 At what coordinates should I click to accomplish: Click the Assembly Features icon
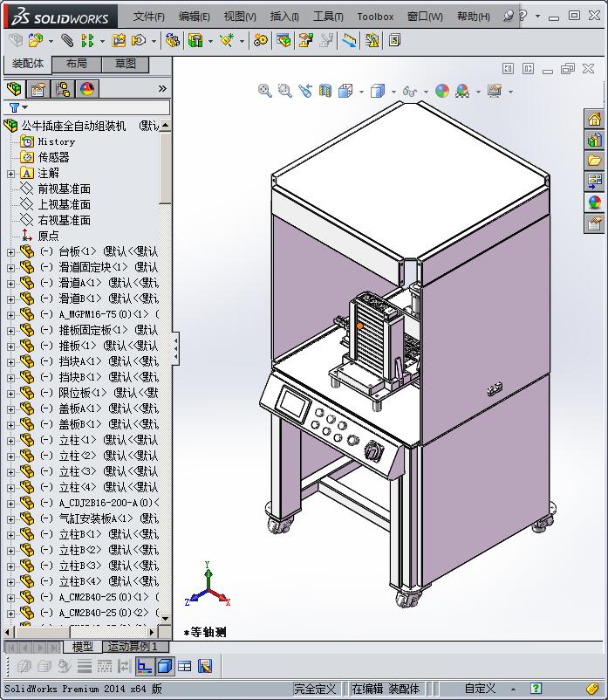click(195, 41)
